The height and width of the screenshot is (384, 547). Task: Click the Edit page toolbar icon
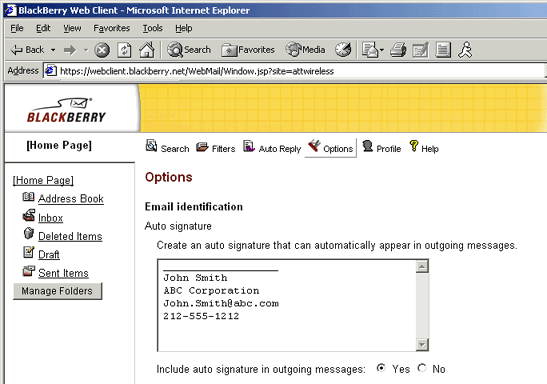[x=420, y=50]
